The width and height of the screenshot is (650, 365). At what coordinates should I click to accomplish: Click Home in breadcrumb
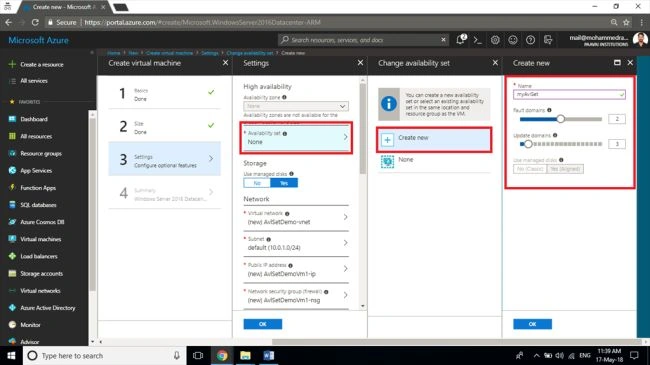pos(114,53)
